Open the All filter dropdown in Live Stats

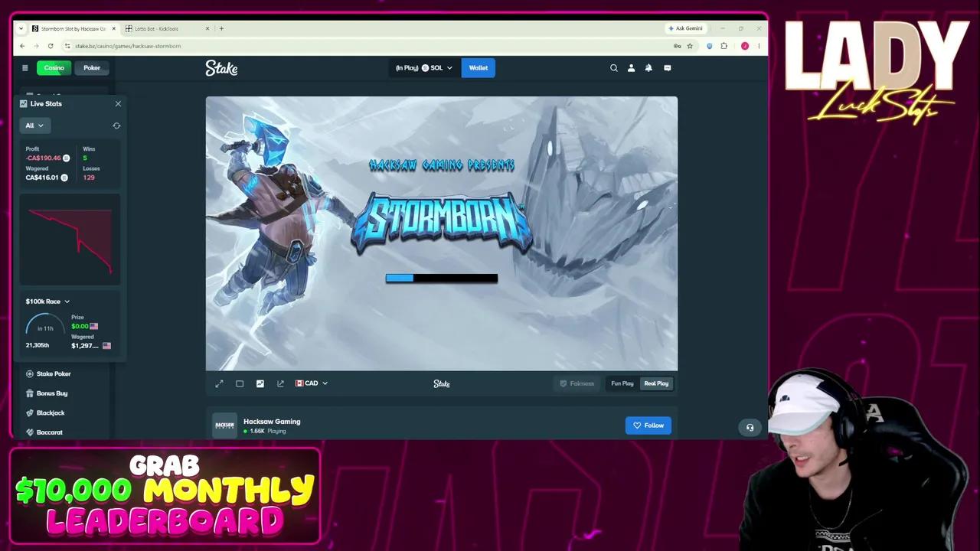pos(34,126)
